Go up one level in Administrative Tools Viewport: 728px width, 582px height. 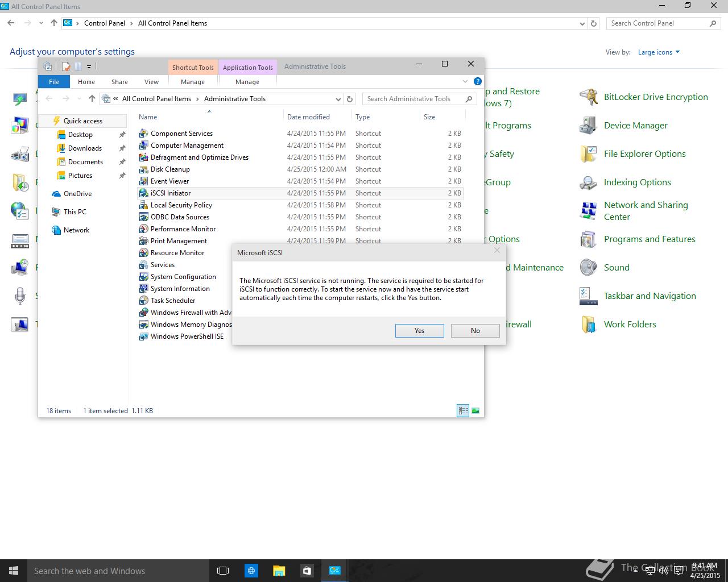(x=92, y=99)
